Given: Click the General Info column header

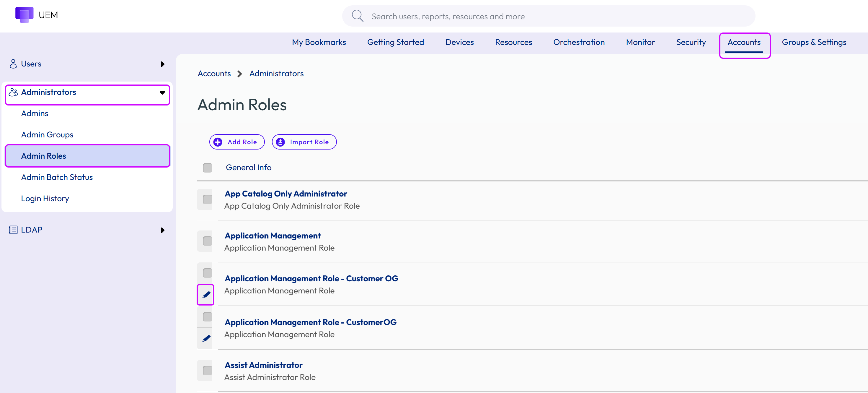Looking at the screenshot, I should [x=248, y=167].
